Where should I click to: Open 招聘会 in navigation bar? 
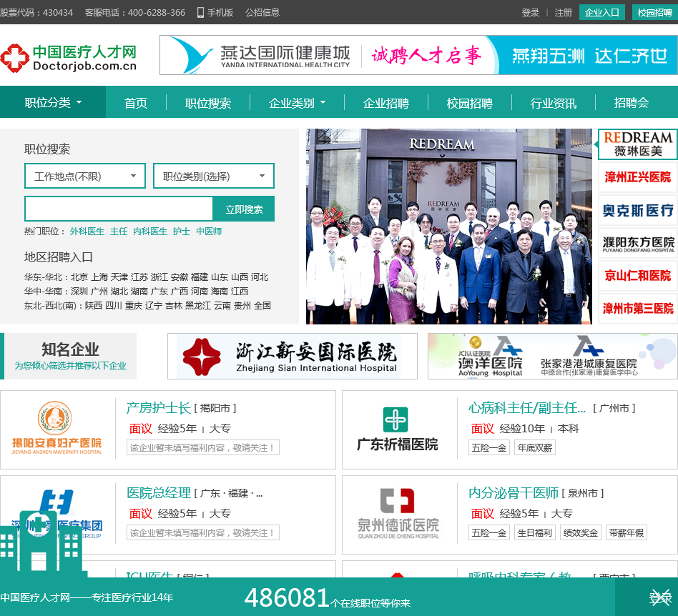(632, 103)
